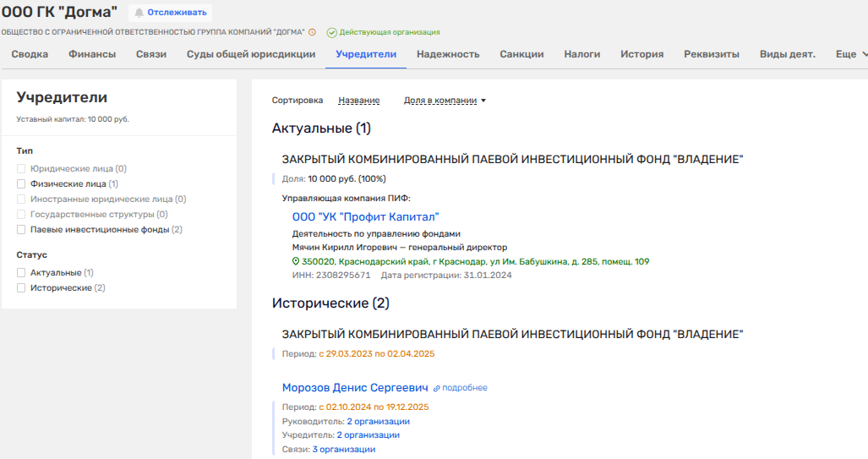Switch to the Финансы tab

pyautogui.click(x=92, y=54)
